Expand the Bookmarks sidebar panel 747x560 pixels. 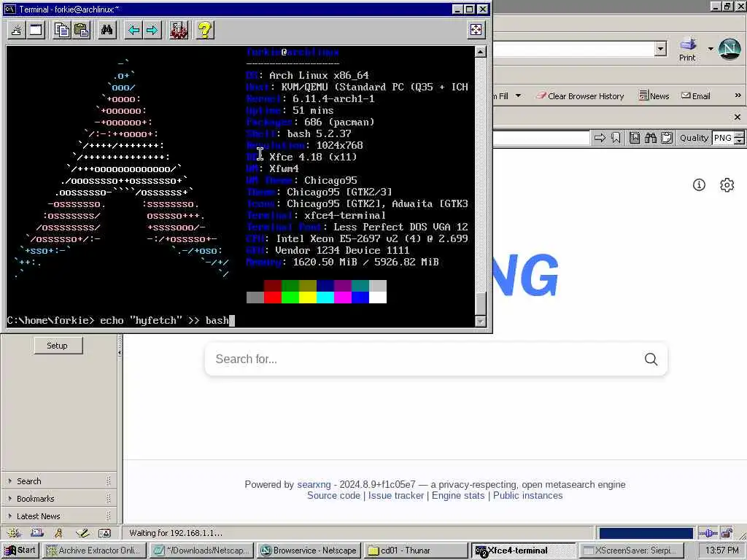[x=60, y=499]
